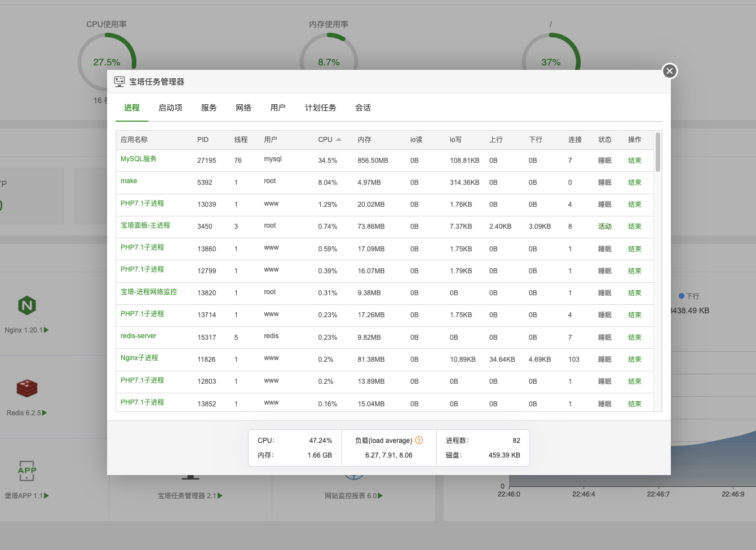Screen dimensions: 756x550
Task: End the MySQL服务 process
Action: (x=635, y=161)
